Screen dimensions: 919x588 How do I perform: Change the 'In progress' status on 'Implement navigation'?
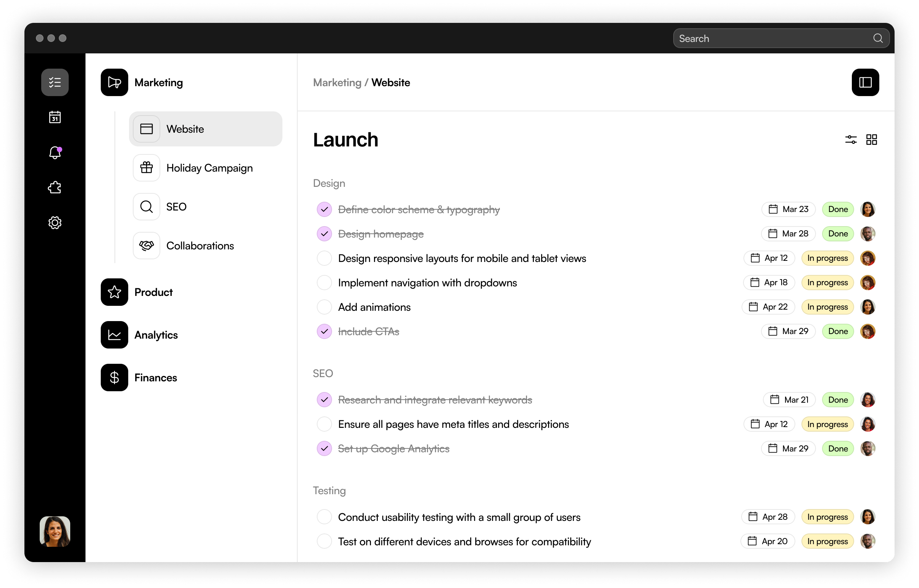tap(827, 282)
